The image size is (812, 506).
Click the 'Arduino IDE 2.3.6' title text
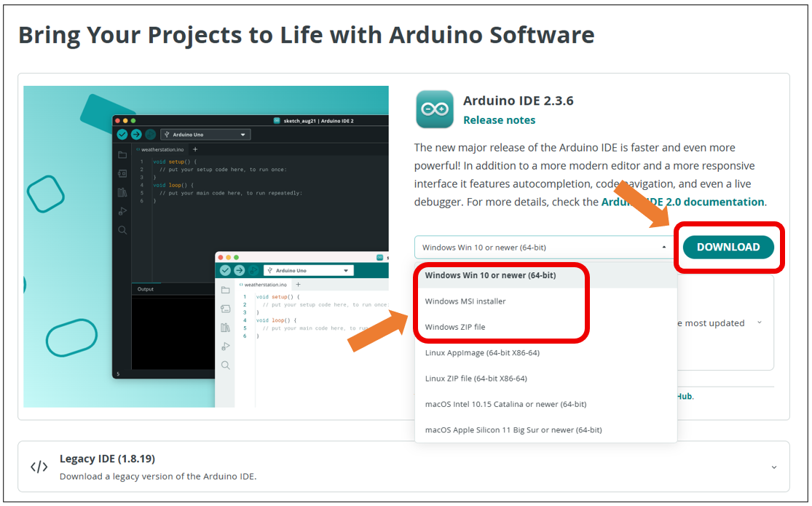tap(519, 100)
